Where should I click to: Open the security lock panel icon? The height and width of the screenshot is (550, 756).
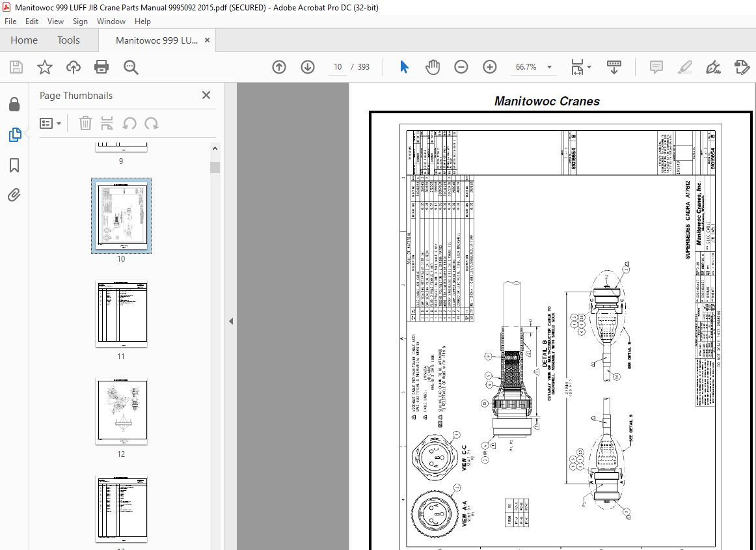[x=14, y=104]
